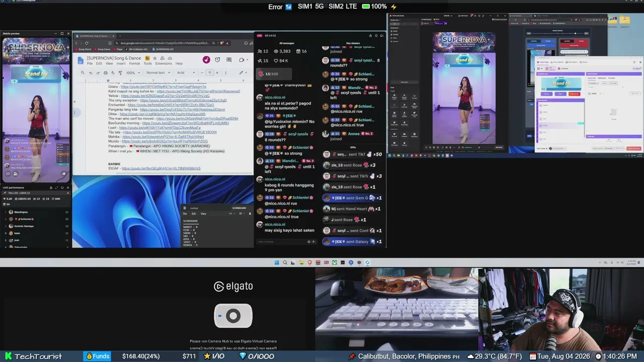Viewport: 644px width, 362px height.
Task: Decrease font size with minus button
Action: (x=203, y=73)
